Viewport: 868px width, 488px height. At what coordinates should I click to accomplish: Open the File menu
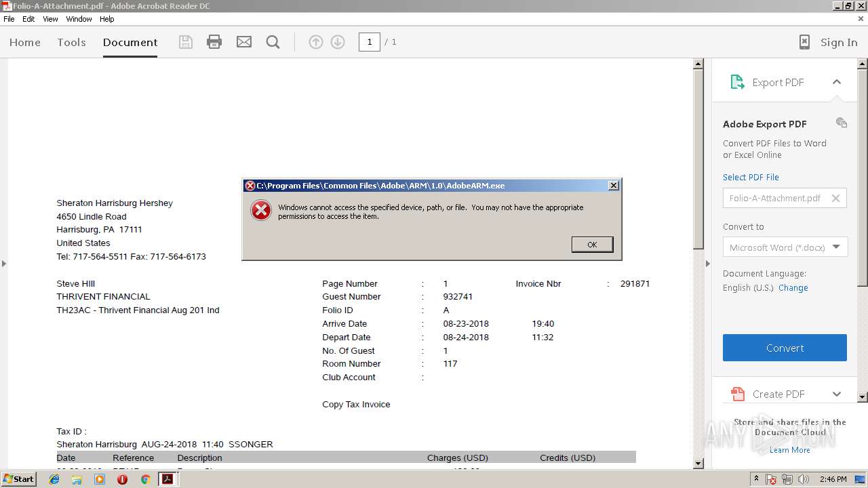tap(9, 19)
